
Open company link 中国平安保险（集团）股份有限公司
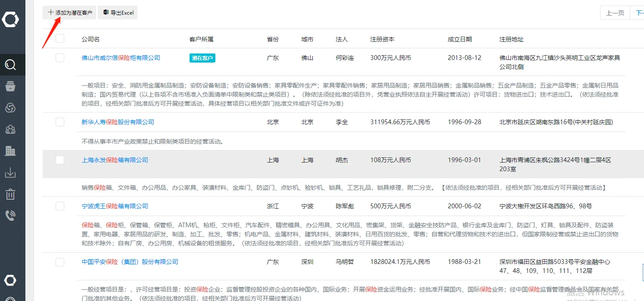coord(130,262)
